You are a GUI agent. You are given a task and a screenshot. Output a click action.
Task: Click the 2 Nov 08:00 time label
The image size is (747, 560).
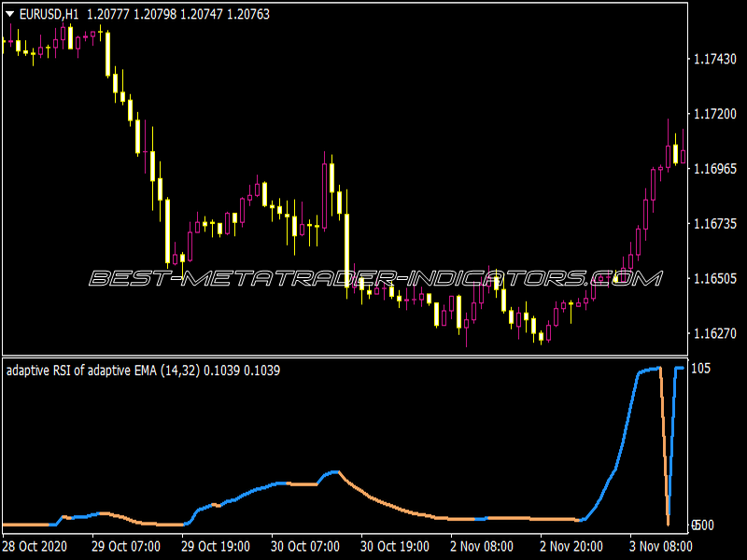pos(482,546)
